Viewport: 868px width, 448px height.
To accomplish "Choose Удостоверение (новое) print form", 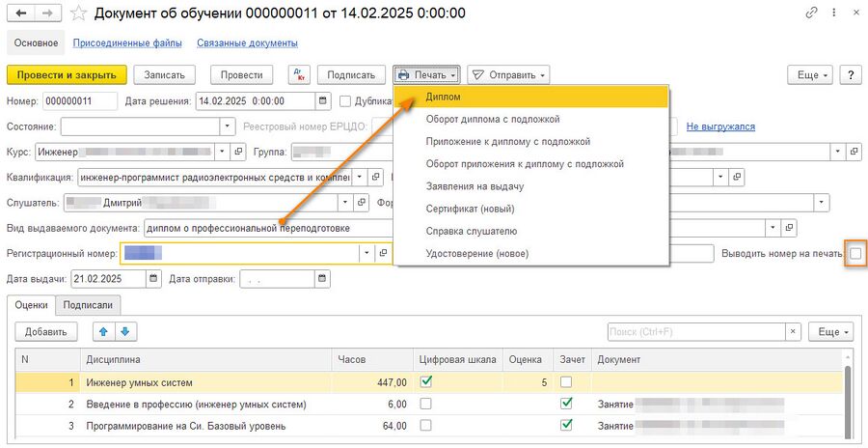I will 531,254.
